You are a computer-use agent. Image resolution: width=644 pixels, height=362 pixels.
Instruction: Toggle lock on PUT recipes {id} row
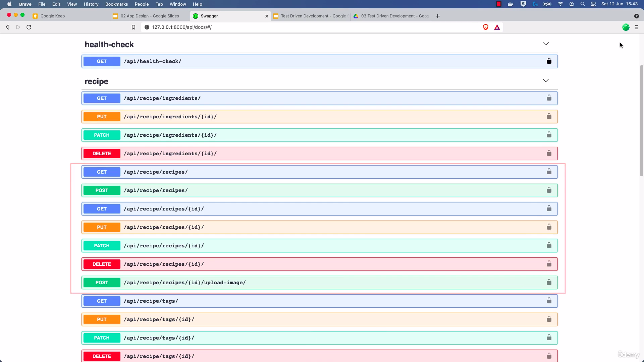pos(549,227)
